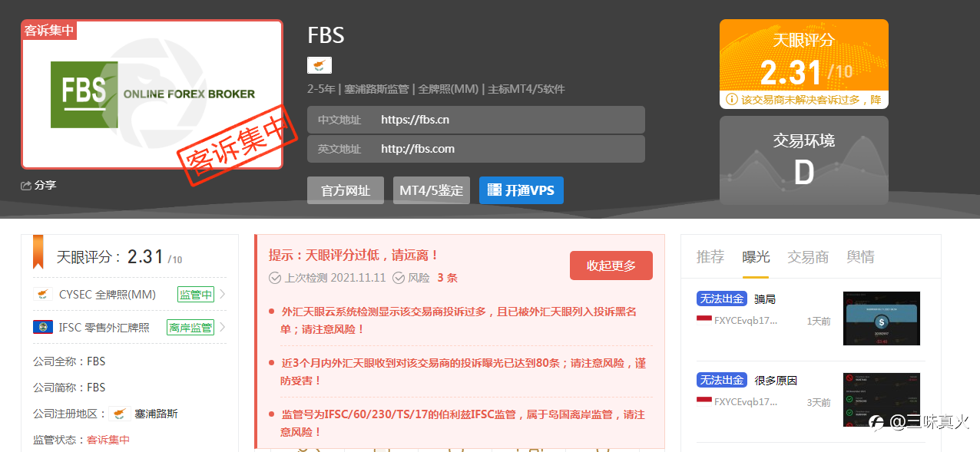980x452 pixels.
Task: Switch to the 舆情 tab
Action: coord(861,257)
